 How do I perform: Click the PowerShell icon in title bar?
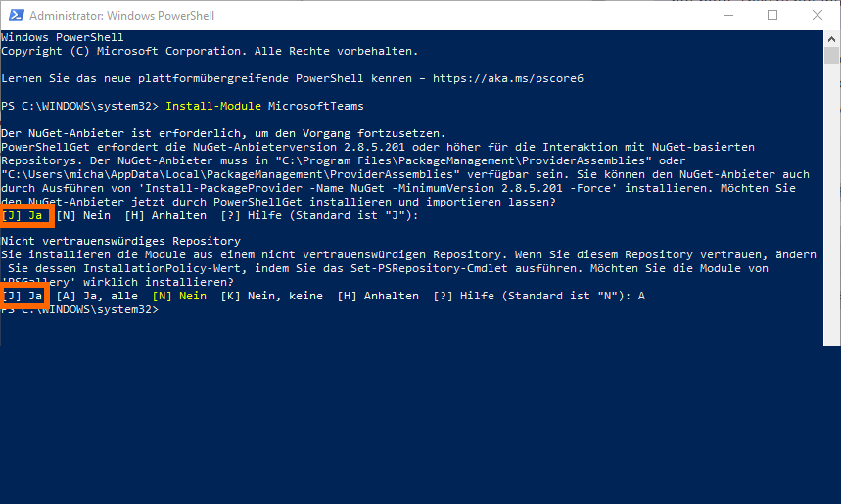(x=16, y=15)
